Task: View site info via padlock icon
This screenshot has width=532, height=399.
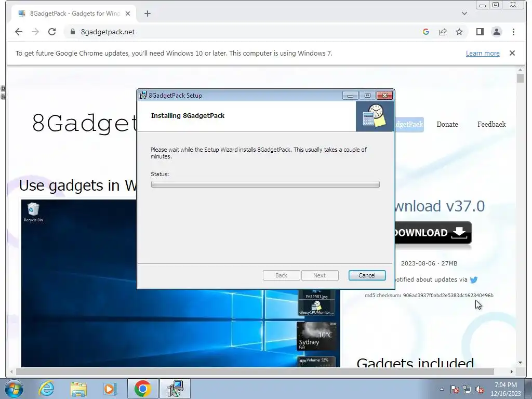Action: [x=72, y=32]
